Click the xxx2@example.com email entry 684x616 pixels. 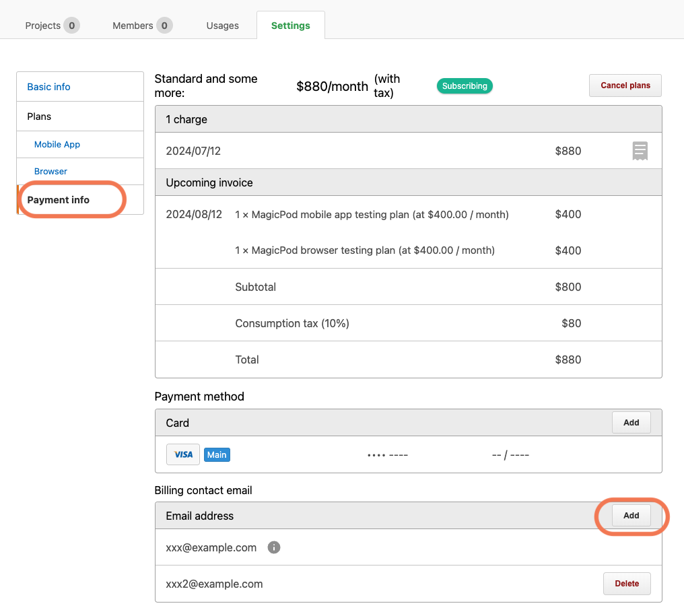[214, 584]
